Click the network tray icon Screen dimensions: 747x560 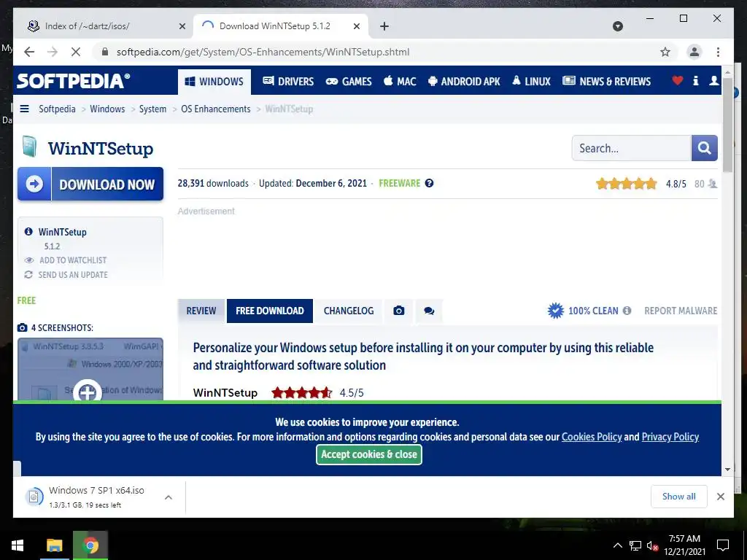click(635, 545)
